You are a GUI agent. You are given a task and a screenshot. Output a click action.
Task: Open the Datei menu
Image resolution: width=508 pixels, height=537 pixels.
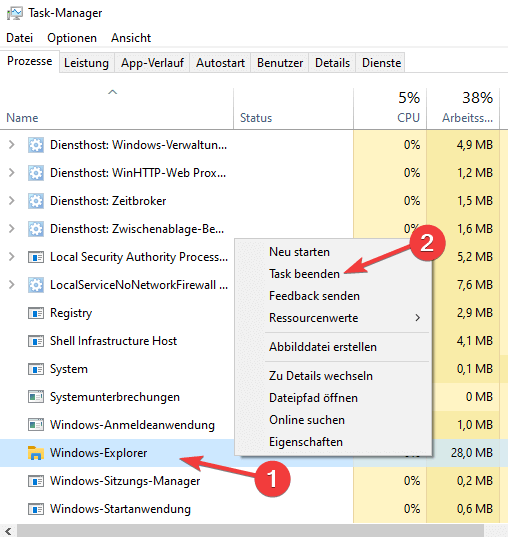click(20, 38)
